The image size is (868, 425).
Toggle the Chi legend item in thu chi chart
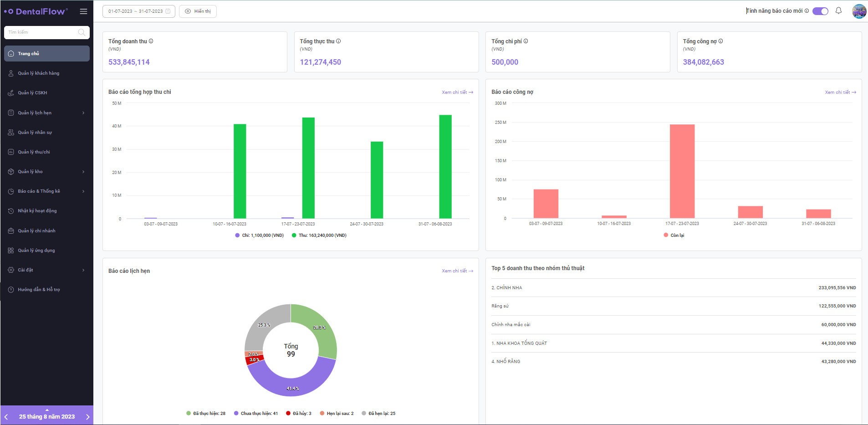tap(259, 236)
